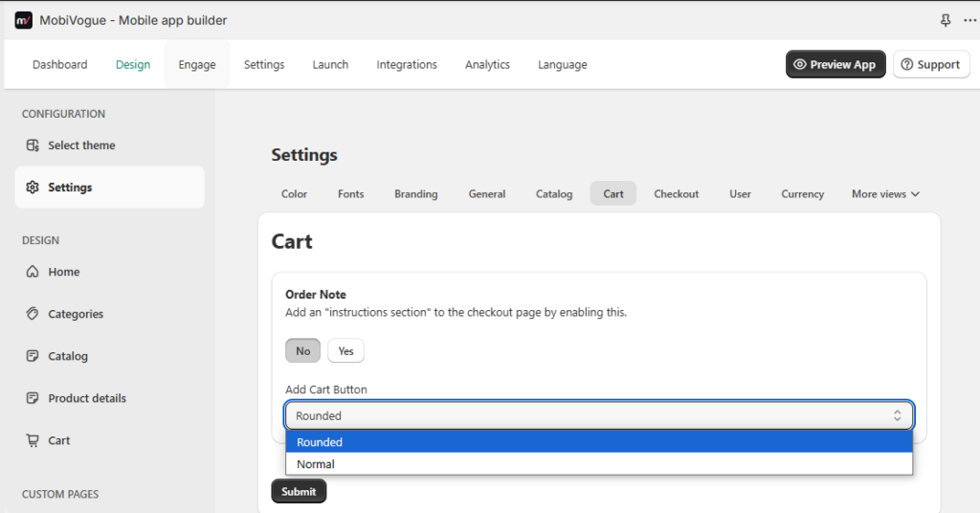Open the Analytics top menu
Image resolution: width=980 pixels, height=513 pixels.
click(x=487, y=64)
